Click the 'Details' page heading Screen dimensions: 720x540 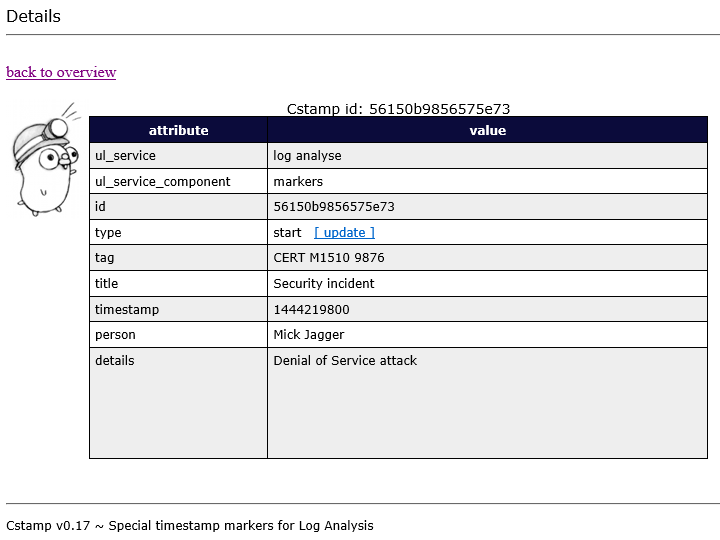coord(33,16)
